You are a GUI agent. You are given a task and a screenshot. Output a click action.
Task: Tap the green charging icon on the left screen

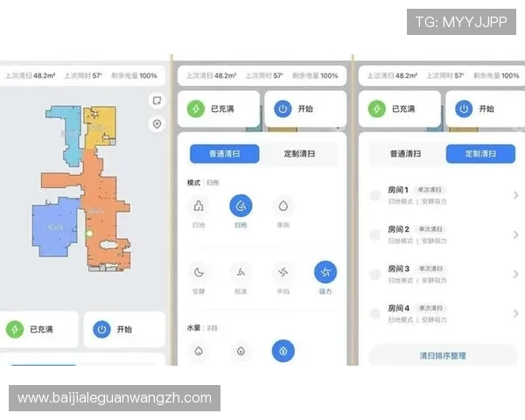click(x=15, y=329)
